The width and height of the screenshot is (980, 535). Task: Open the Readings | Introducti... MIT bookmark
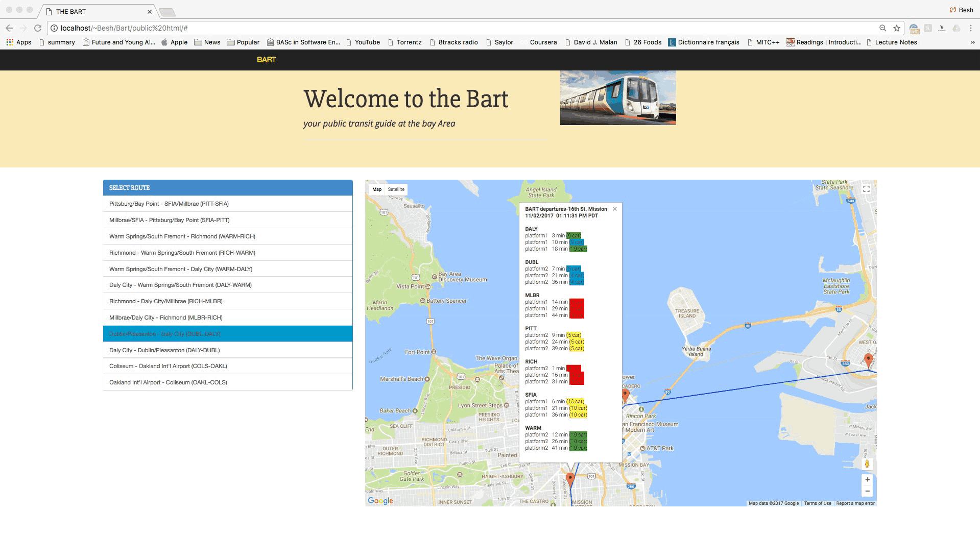point(824,42)
